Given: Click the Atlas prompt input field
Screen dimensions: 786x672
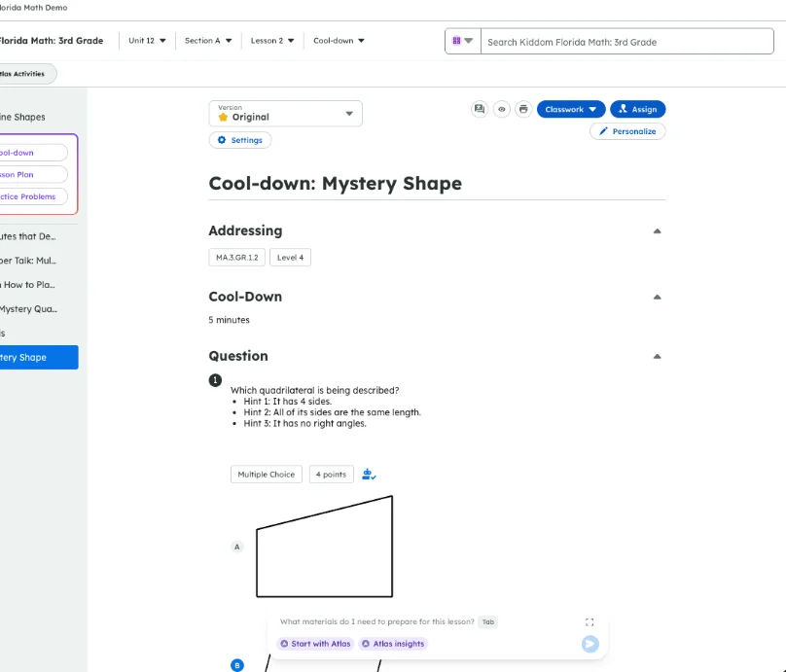Looking at the screenshot, I should [375, 621].
